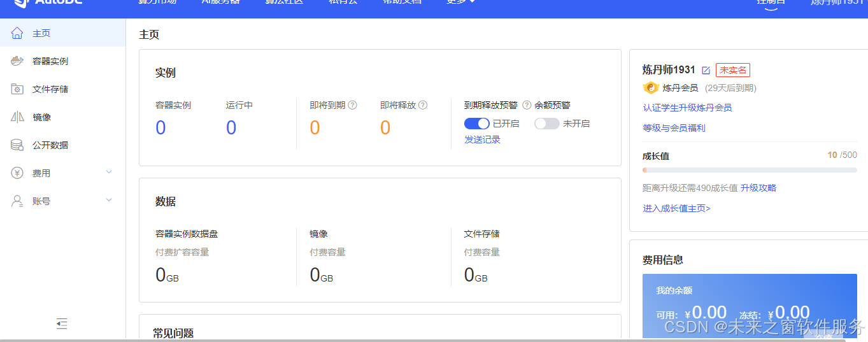Click the 炼丹会员 membership badge icon
This screenshot has width=868, height=342.
(651, 88)
